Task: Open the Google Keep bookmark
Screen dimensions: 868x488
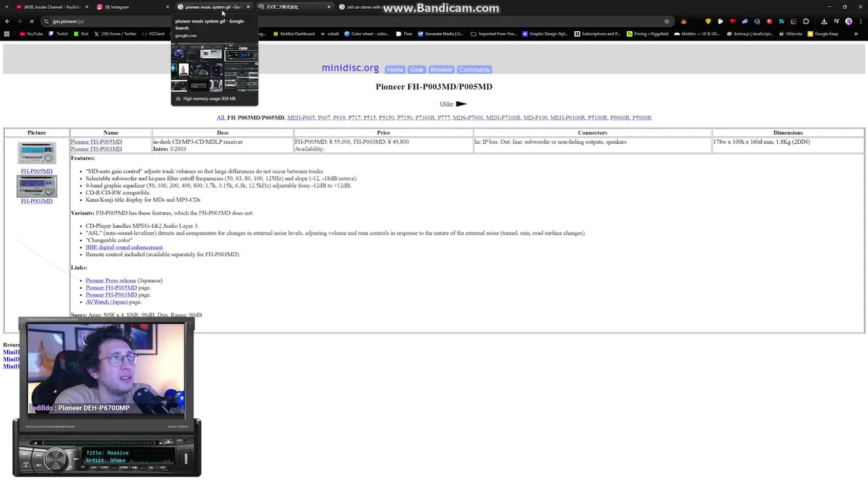Action: [x=823, y=34]
